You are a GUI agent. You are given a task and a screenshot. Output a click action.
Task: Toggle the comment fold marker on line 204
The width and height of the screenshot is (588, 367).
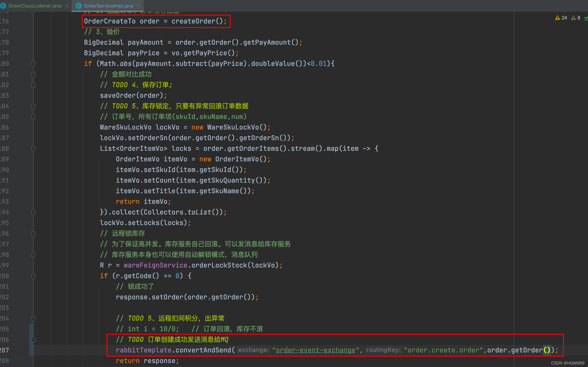coord(33,319)
